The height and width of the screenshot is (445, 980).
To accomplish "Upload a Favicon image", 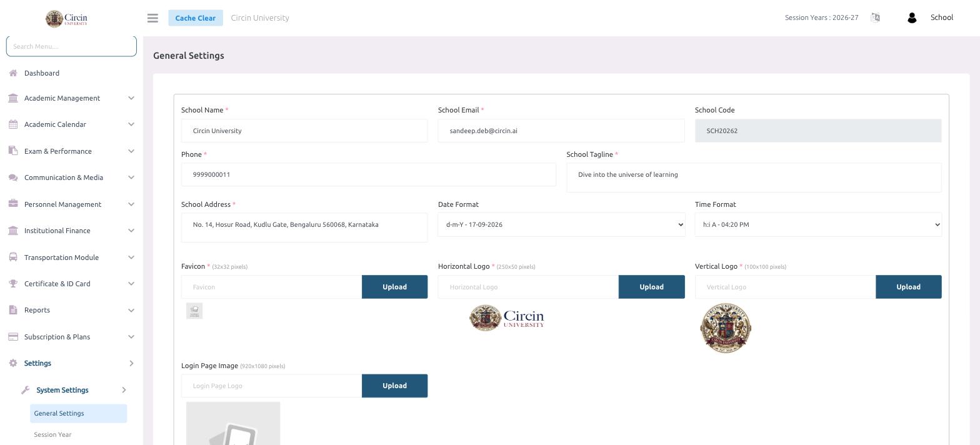I will pyautogui.click(x=394, y=287).
